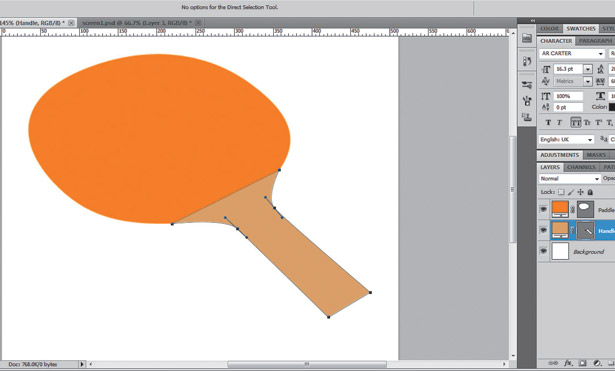Screen dimensions: 615x371
Task: Open the Metrics kerning dropdown
Action: coord(588,82)
